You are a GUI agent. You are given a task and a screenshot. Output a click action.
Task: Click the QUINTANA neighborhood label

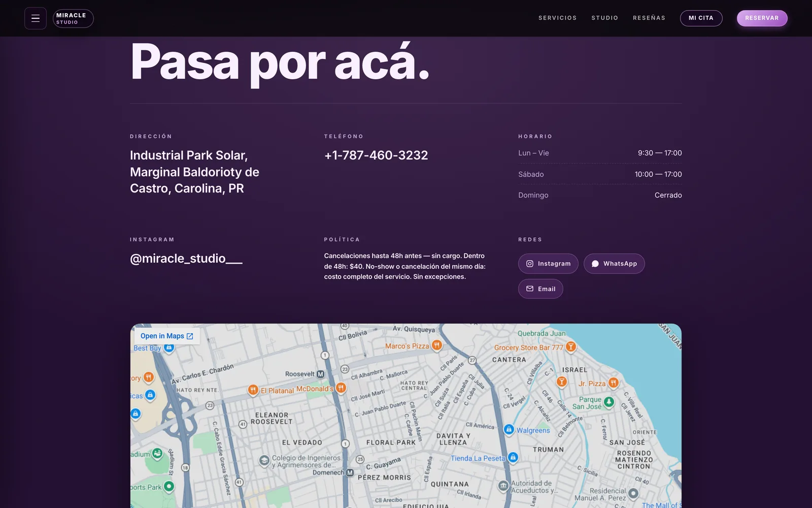pos(450,484)
